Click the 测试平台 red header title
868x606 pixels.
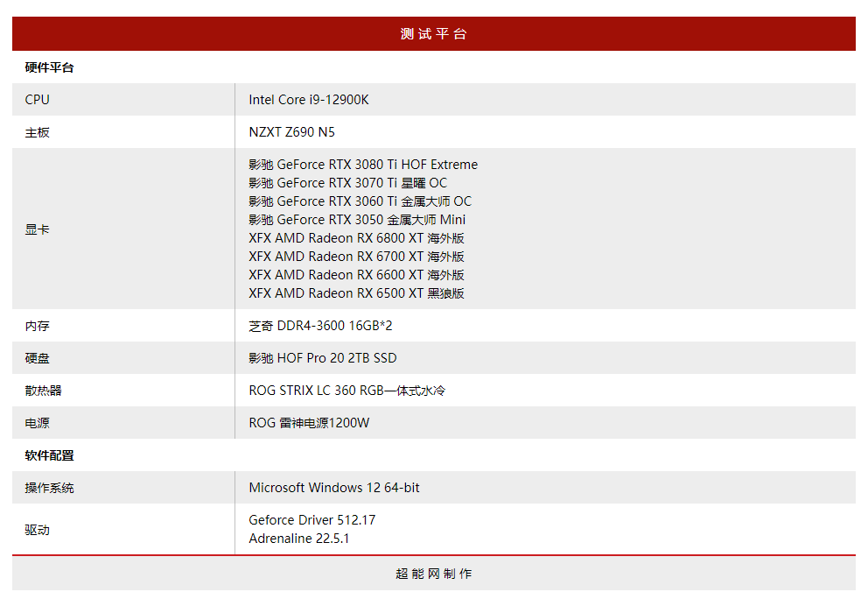point(433,34)
